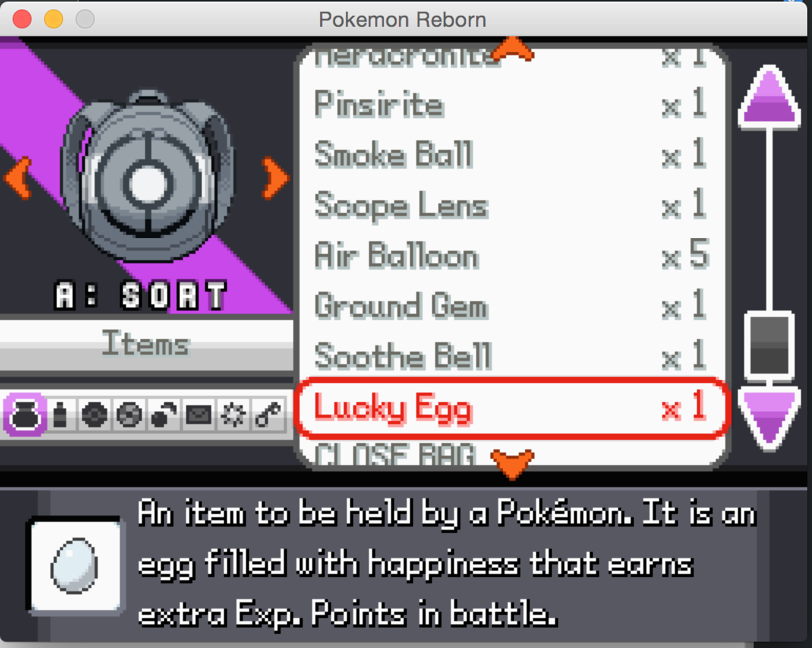Click the Lucky Egg item thumbnail

75,566
